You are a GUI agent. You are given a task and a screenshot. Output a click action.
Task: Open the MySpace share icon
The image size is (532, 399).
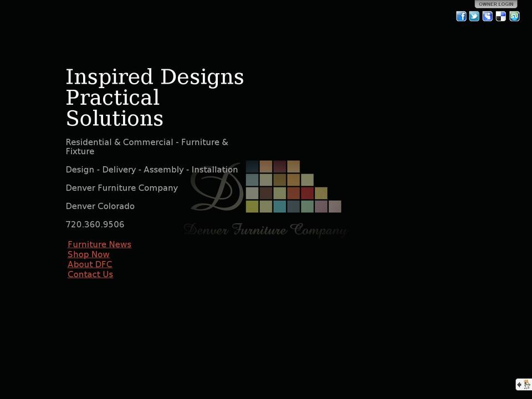pos(488,16)
